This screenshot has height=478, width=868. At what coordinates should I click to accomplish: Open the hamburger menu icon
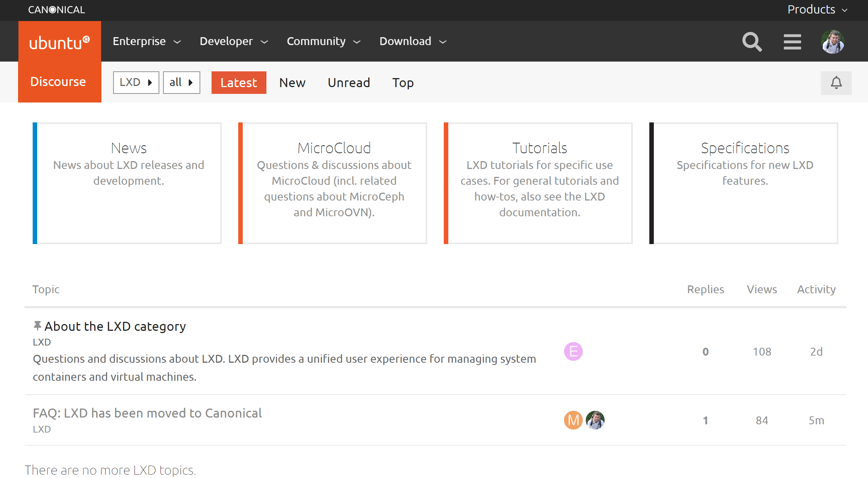[792, 42]
